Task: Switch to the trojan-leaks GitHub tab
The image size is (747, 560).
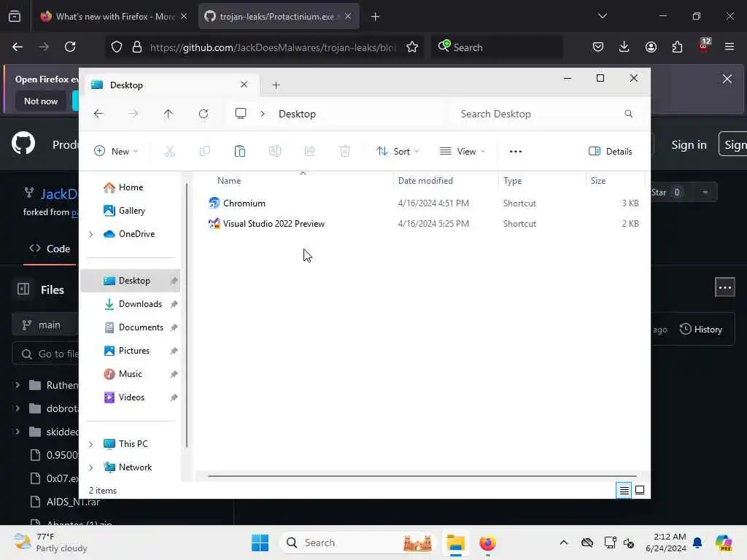Action: click(x=279, y=16)
